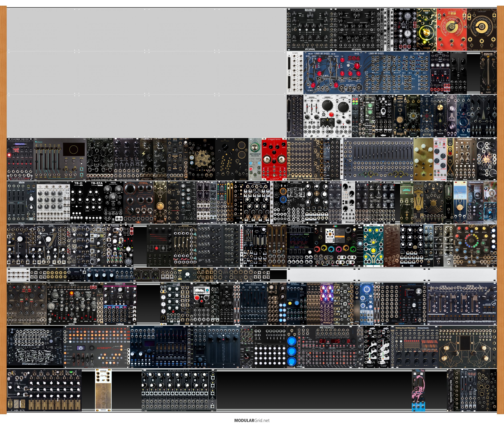Click the Percall module

click(x=440, y=73)
